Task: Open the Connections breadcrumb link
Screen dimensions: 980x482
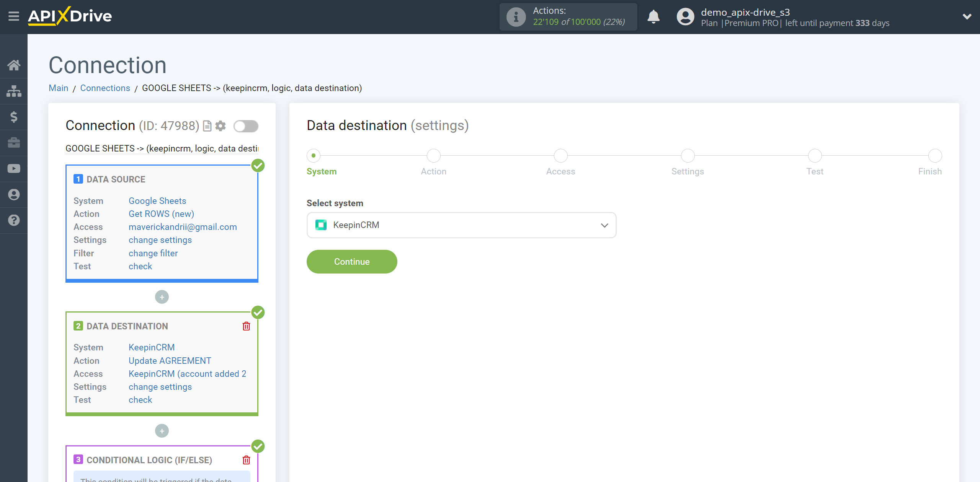Action: click(x=105, y=88)
